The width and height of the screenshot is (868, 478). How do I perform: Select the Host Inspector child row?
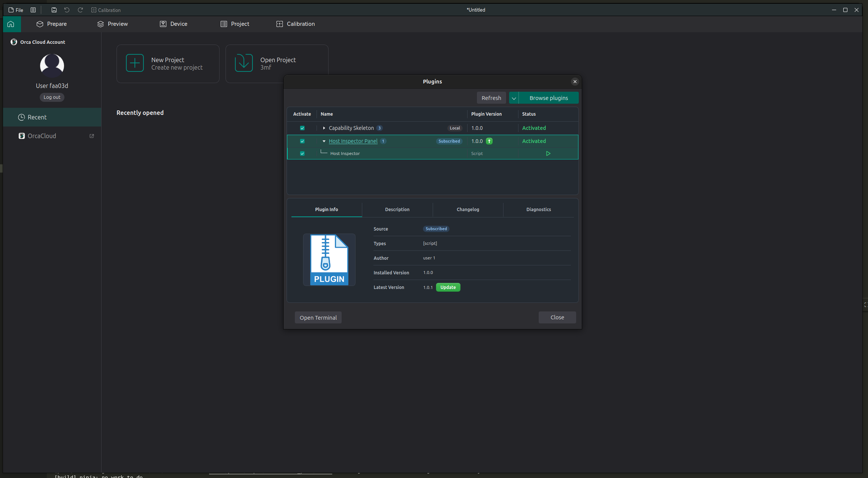433,153
